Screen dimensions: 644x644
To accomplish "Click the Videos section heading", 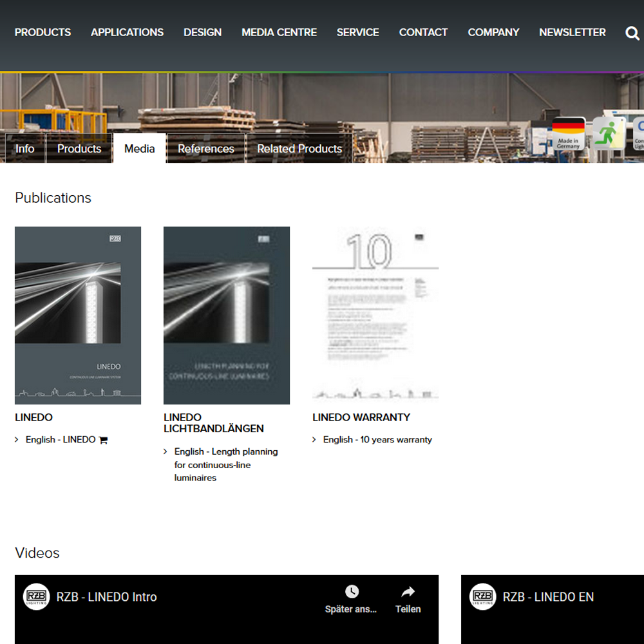I will point(37,553).
